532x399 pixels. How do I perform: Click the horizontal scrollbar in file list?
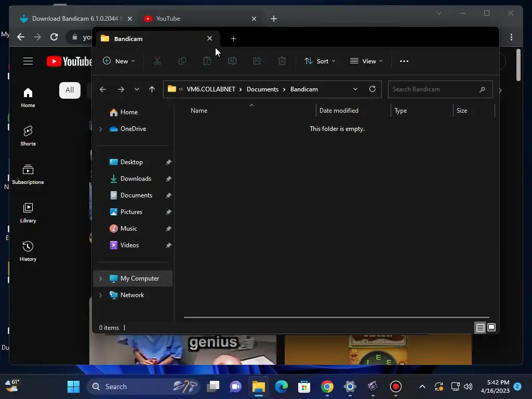[336, 317]
